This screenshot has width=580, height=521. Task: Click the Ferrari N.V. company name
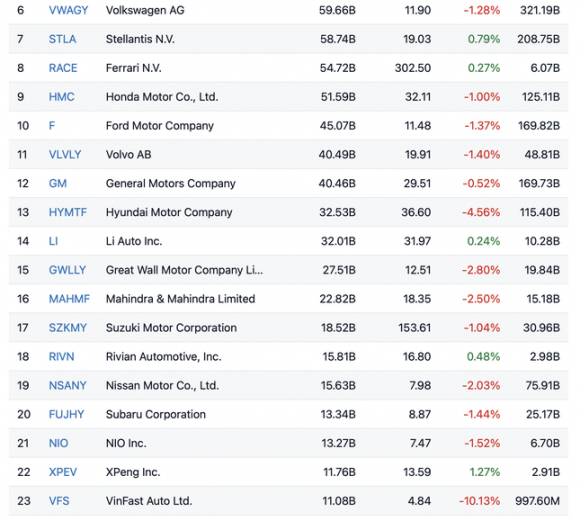(x=134, y=68)
